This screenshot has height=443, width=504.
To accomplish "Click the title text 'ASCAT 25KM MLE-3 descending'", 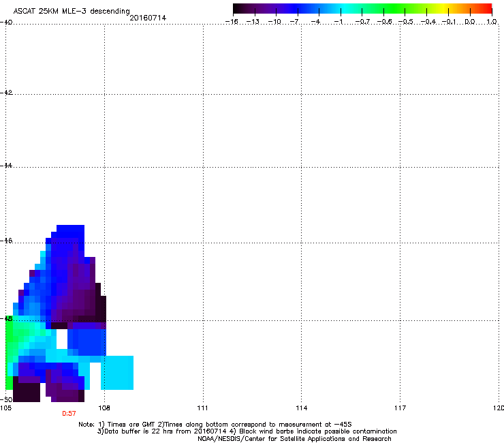I will [x=72, y=11].
